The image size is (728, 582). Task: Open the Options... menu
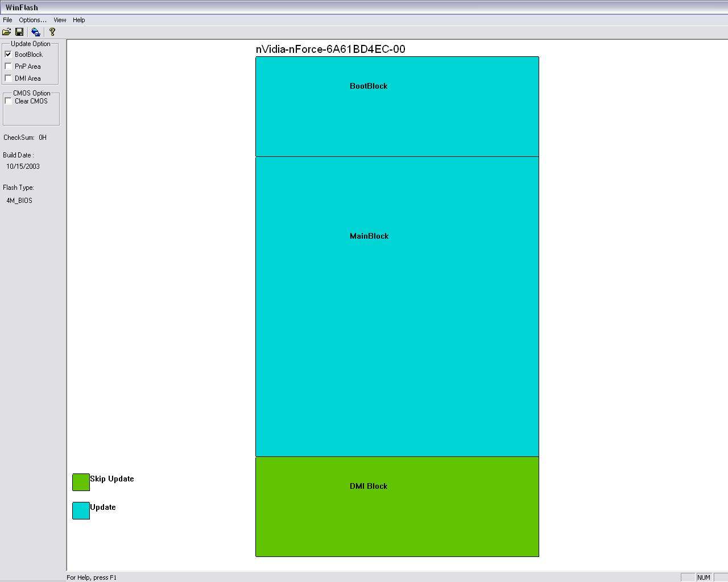click(32, 20)
